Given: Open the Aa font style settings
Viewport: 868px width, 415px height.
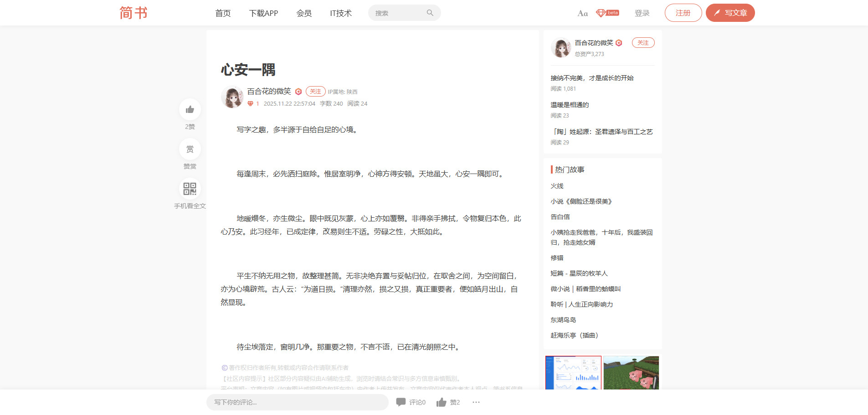Looking at the screenshot, I should click(582, 13).
